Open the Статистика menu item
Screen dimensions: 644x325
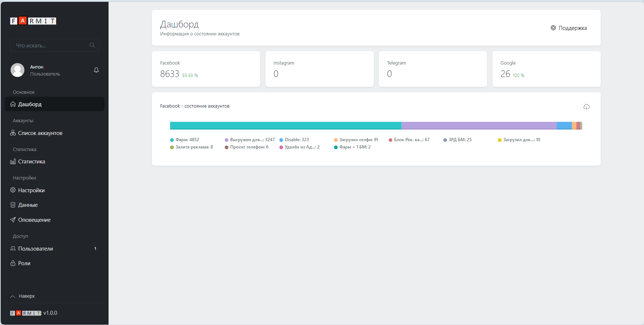coord(55,162)
